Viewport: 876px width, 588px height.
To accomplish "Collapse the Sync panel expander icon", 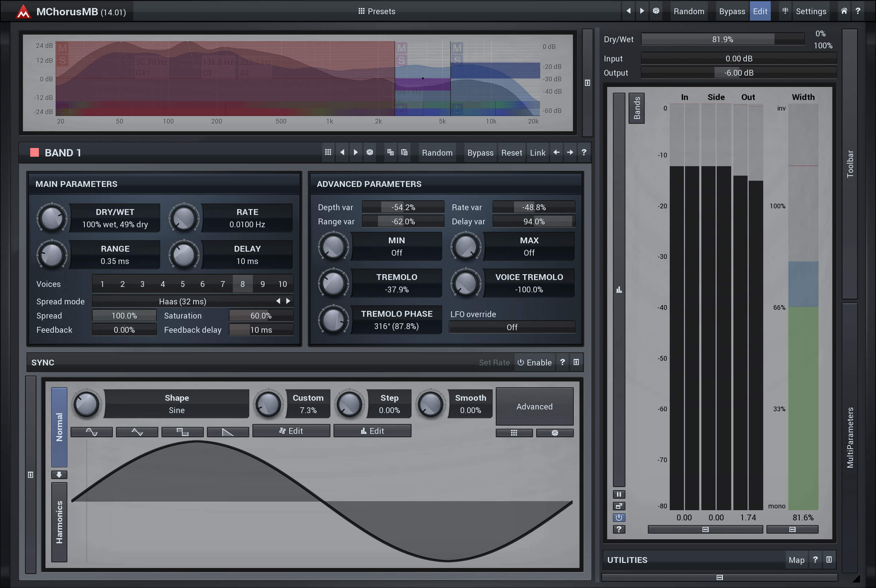I will pos(576,362).
